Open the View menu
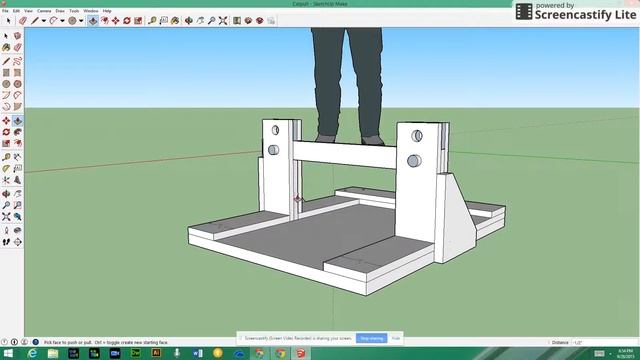 pyautogui.click(x=29, y=11)
